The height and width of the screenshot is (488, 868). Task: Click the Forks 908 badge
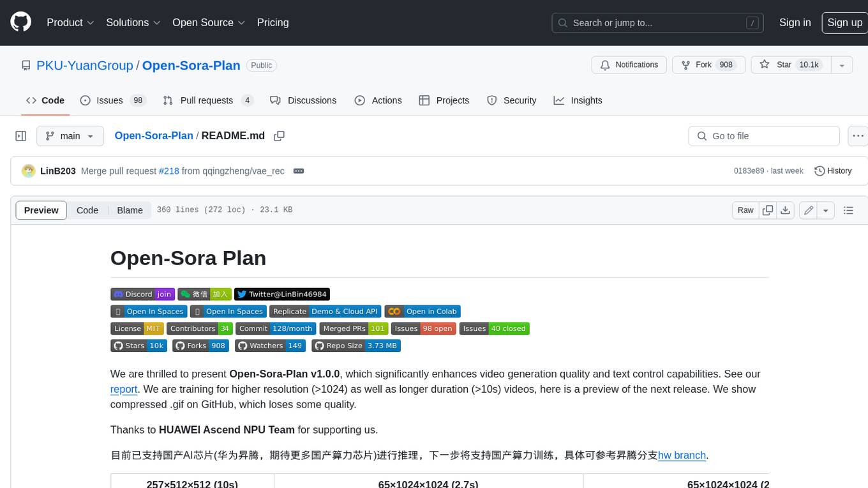[201, 346]
